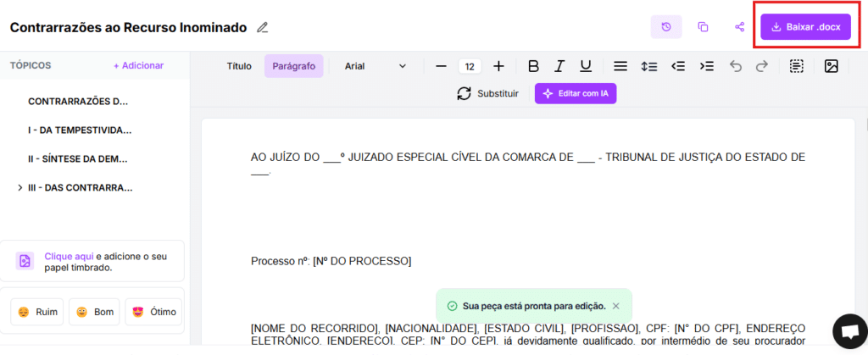The image size is (868, 355).
Task: Insert an image using the picture icon
Action: coord(831,66)
